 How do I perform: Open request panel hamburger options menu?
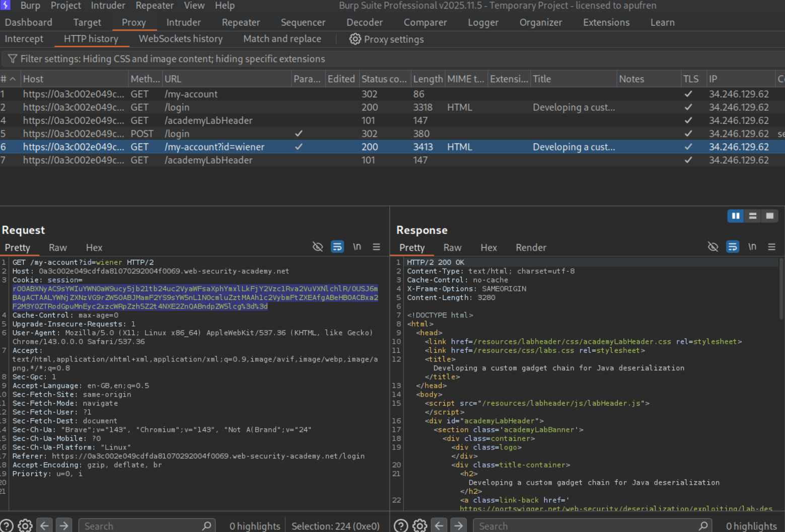(x=376, y=247)
